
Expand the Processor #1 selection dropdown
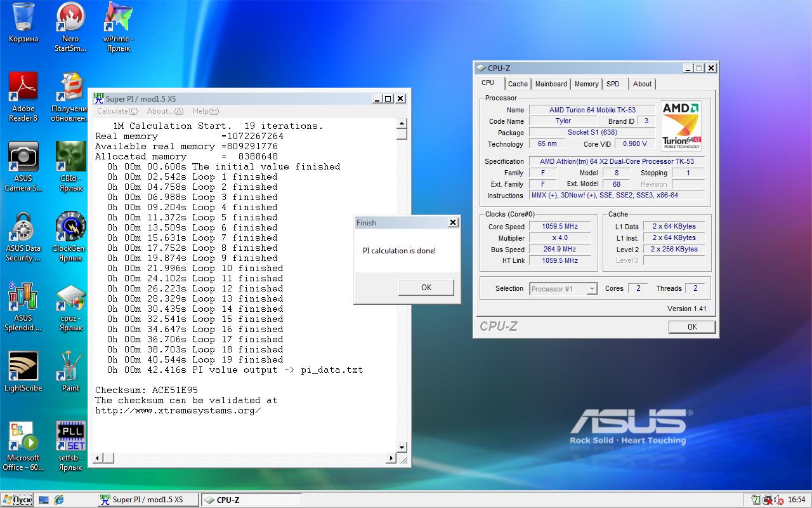coord(592,289)
